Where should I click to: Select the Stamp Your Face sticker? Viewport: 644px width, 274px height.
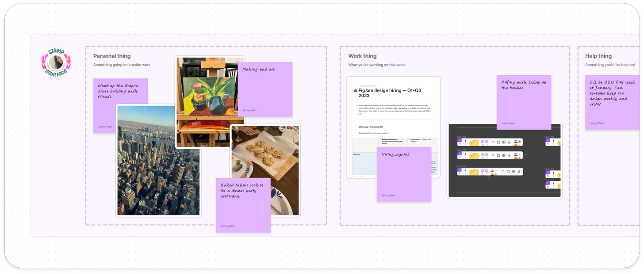[56, 62]
